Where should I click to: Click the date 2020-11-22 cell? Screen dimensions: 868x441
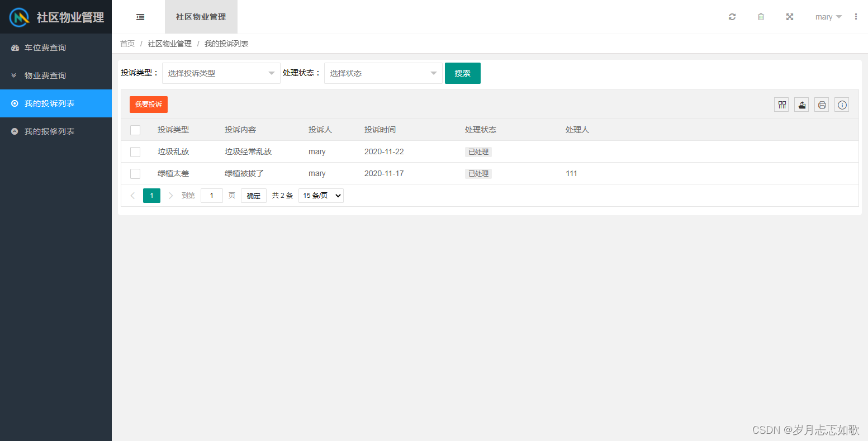384,151
